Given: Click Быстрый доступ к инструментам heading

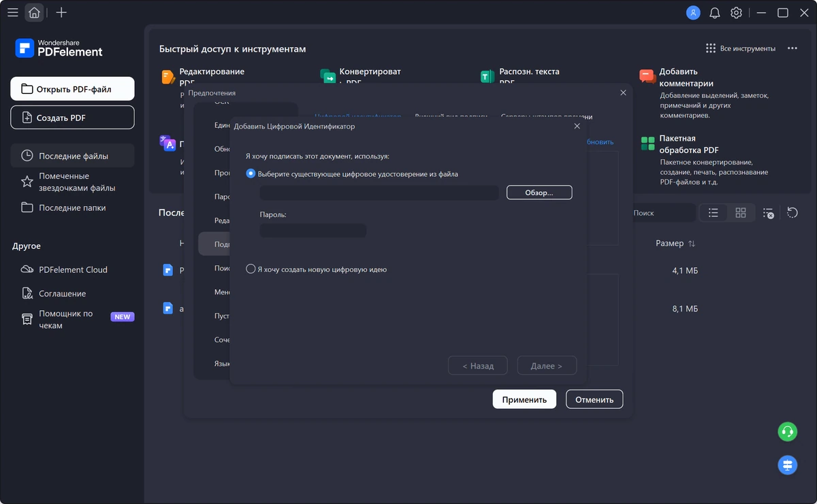Looking at the screenshot, I should [x=232, y=49].
